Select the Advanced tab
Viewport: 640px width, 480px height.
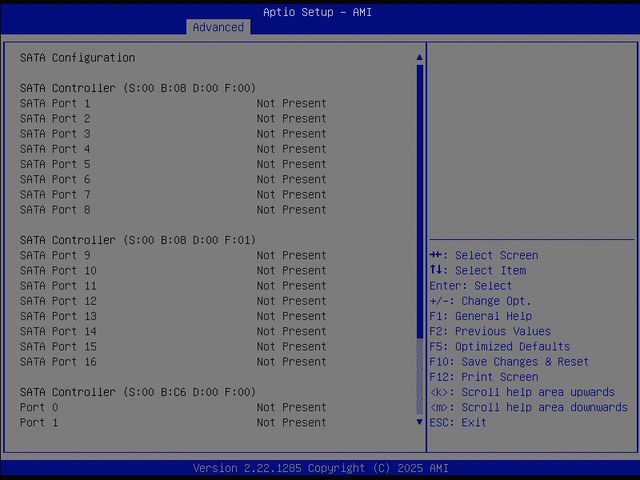218,27
